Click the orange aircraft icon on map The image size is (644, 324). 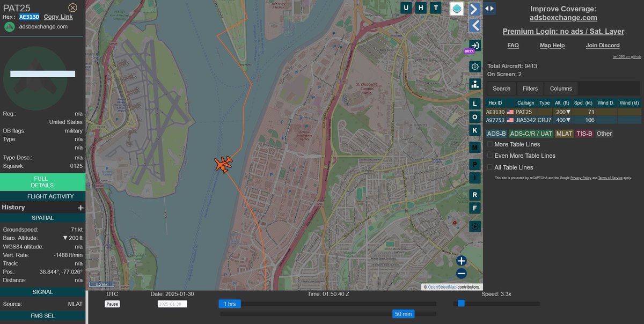224,164
